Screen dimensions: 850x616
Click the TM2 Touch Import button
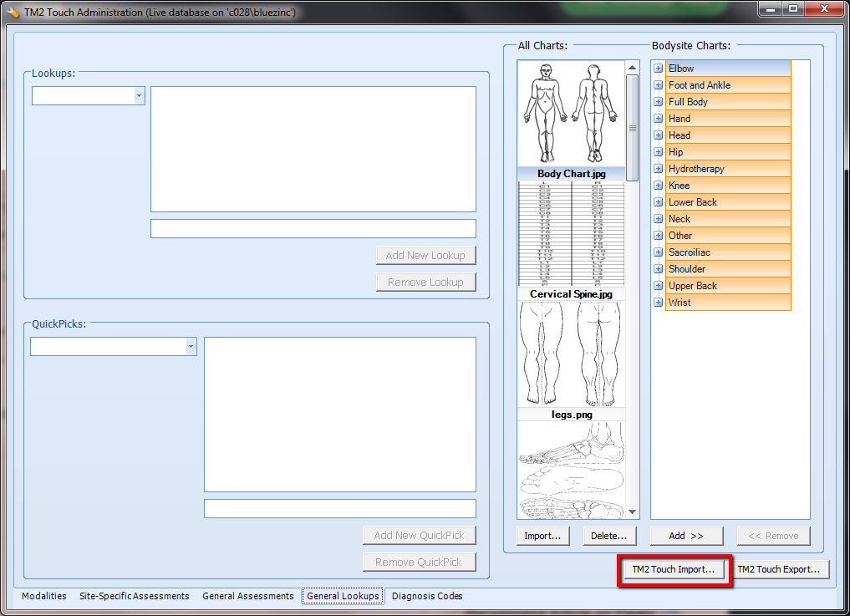pos(674,569)
